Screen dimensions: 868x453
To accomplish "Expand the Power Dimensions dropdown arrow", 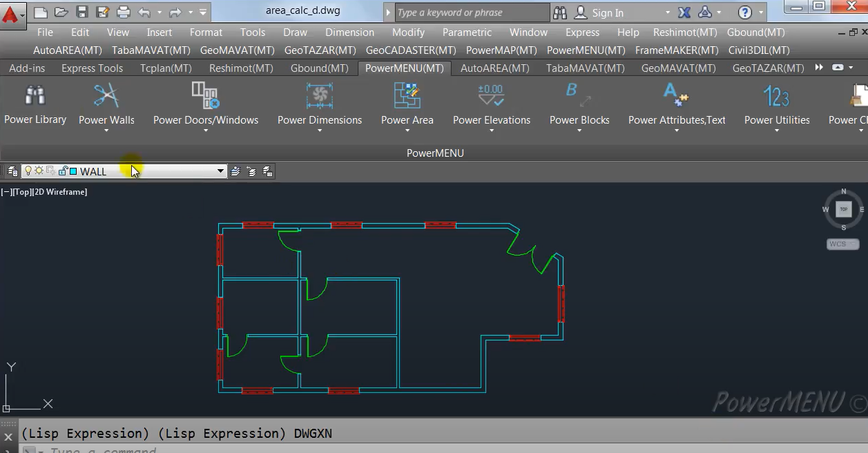I will (320, 130).
